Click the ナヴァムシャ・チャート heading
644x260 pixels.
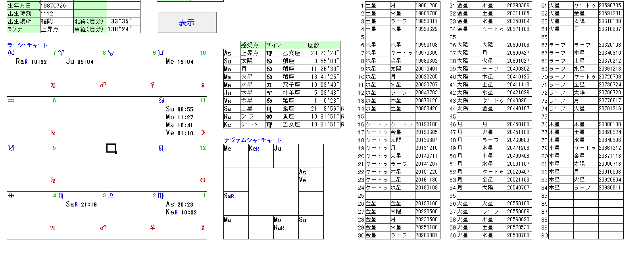(252, 140)
